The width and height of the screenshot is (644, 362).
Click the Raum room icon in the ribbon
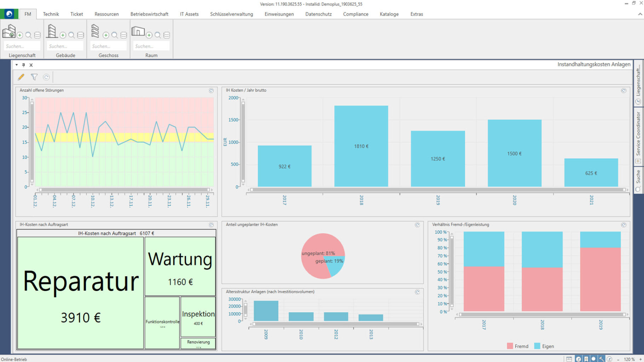pyautogui.click(x=138, y=32)
